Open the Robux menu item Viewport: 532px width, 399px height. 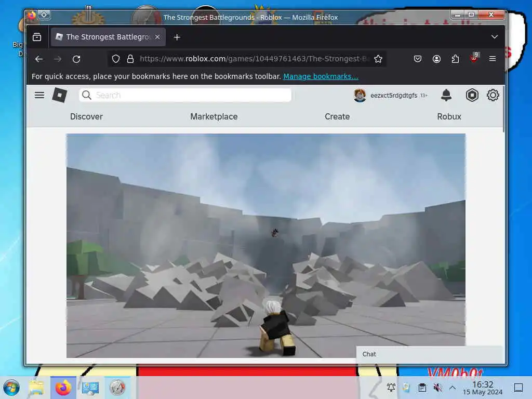coord(449,117)
